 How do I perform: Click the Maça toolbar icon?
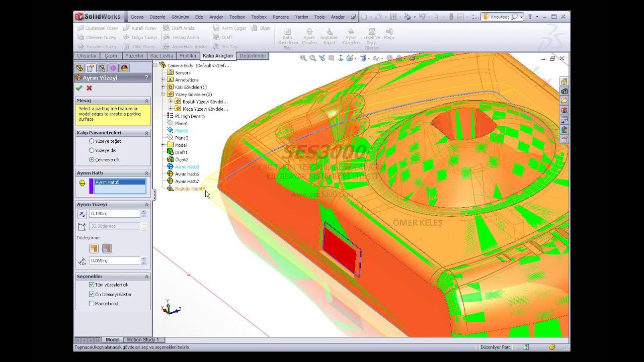[x=389, y=34]
